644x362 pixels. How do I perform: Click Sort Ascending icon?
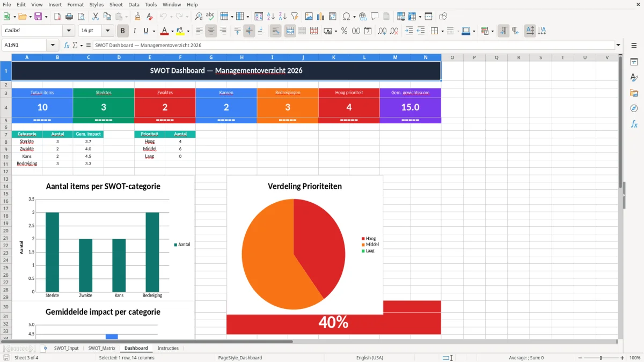(271, 17)
